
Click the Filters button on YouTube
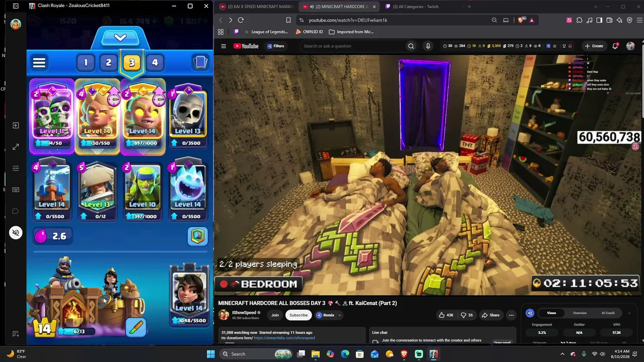[276, 46]
